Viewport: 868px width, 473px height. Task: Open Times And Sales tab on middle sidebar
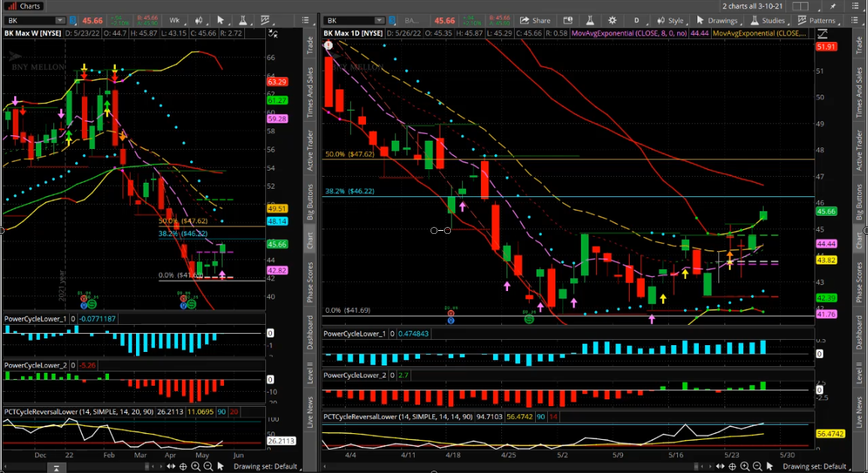point(310,92)
